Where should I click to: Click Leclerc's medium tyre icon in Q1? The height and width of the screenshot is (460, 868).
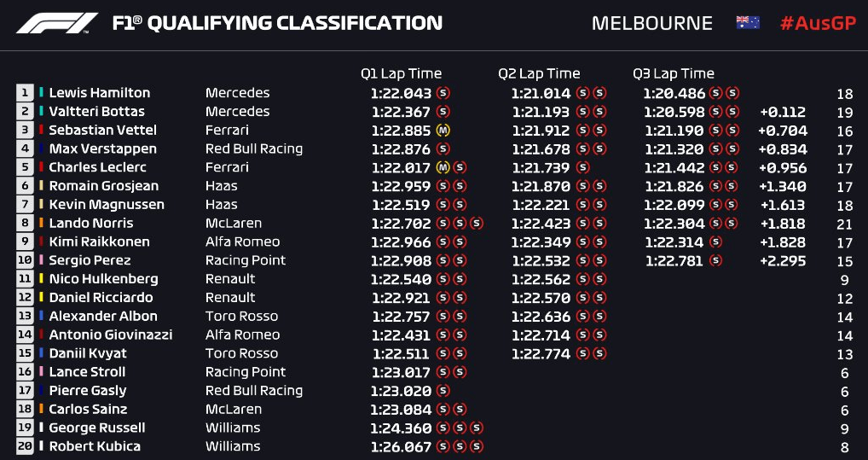(x=443, y=168)
